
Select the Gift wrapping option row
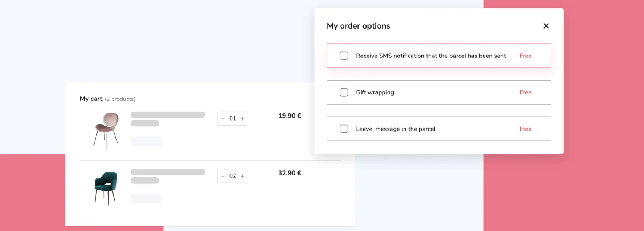click(439, 92)
